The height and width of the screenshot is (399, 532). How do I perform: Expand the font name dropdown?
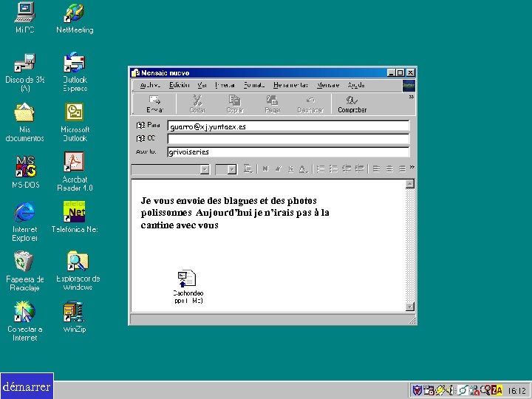point(205,169)
